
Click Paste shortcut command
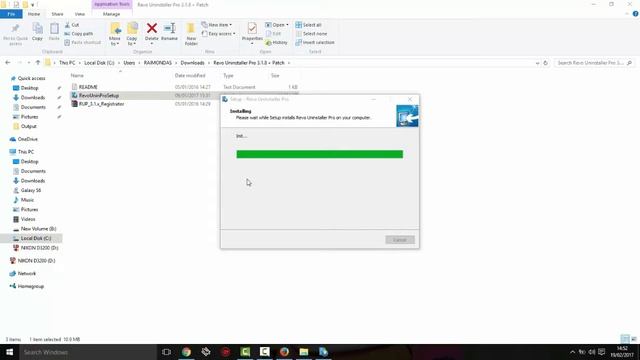(x=82, y=42)
